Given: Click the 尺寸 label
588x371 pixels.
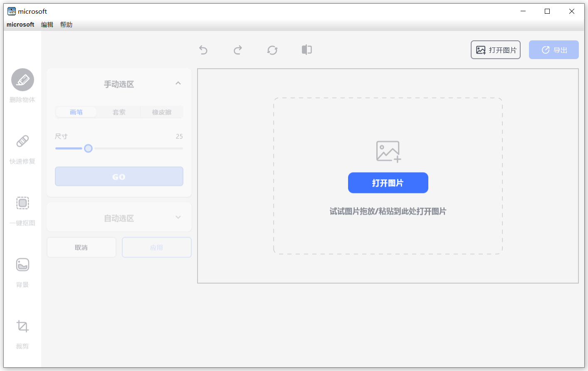Looking at the screenshot, I should click(61, 136).
